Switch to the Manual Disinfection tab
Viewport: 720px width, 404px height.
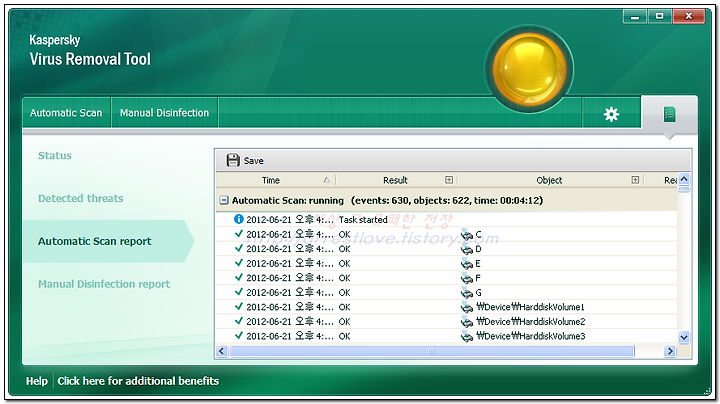point(164,113)
